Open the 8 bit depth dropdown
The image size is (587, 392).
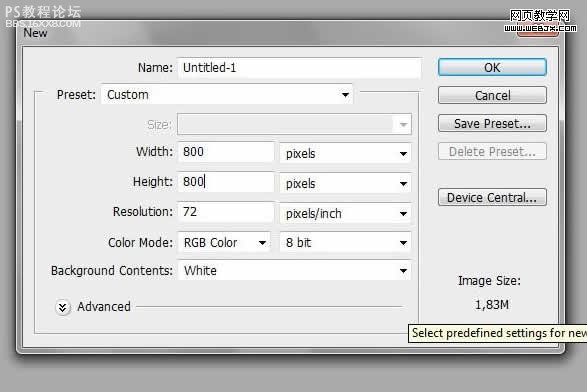click(x=345, y=243)
